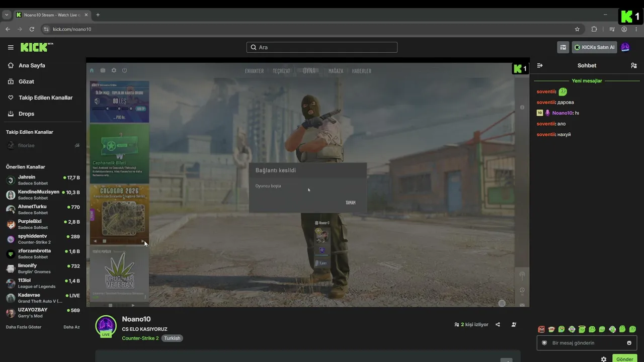
Task: Toggle offline channels visibility icon
Action: click(77, 145)
